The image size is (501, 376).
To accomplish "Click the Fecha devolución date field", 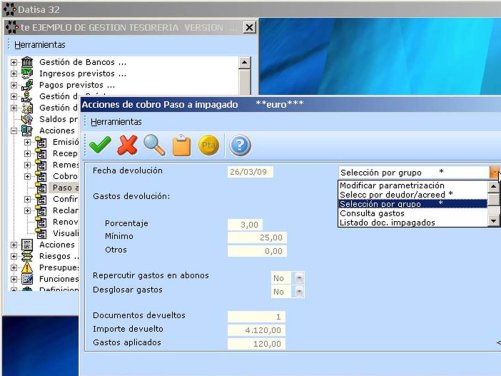I will 250,172.
